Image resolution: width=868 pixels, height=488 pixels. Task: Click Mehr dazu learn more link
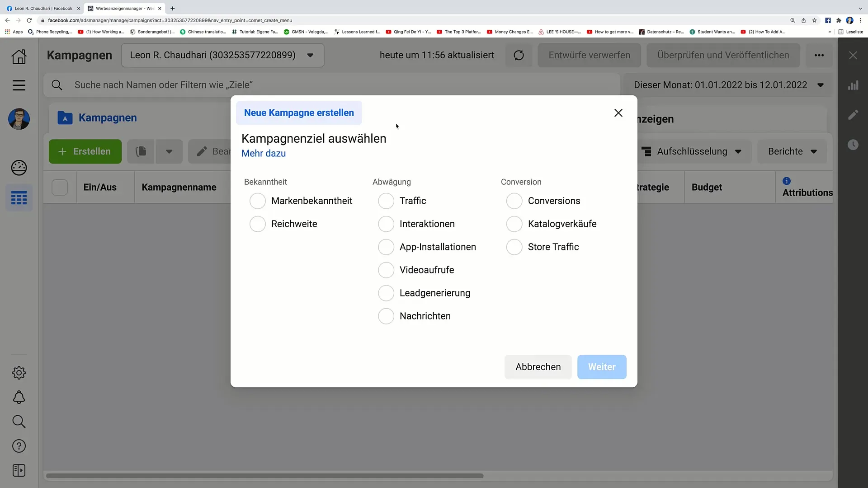[264, 153]
